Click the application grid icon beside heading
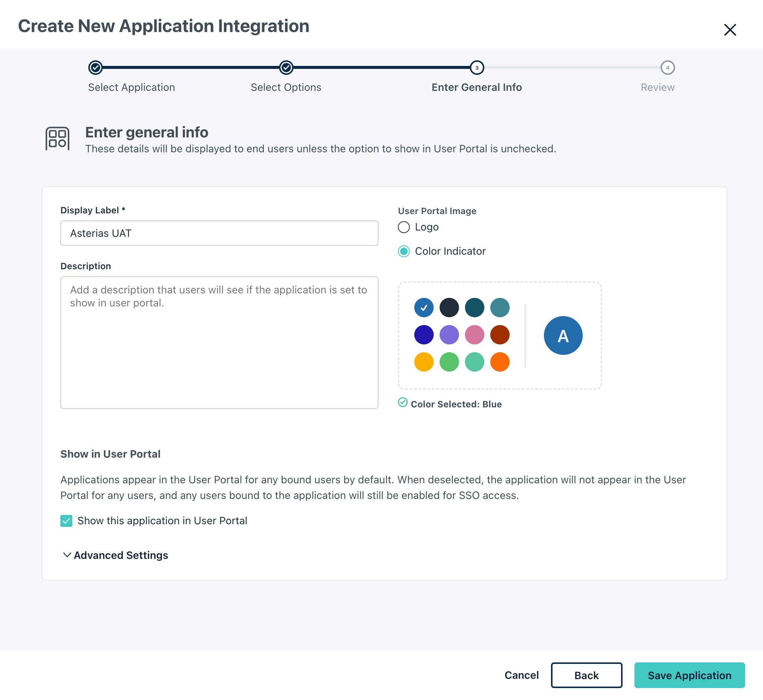Image resolution: width=763 pixels, height=700 pixels. tap(58, 139)
